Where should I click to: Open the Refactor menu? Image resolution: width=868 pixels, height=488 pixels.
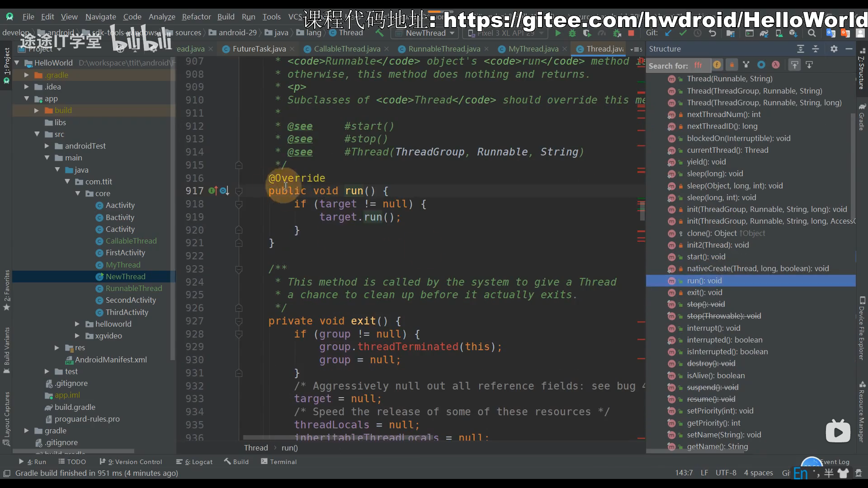tap(196, 17)
